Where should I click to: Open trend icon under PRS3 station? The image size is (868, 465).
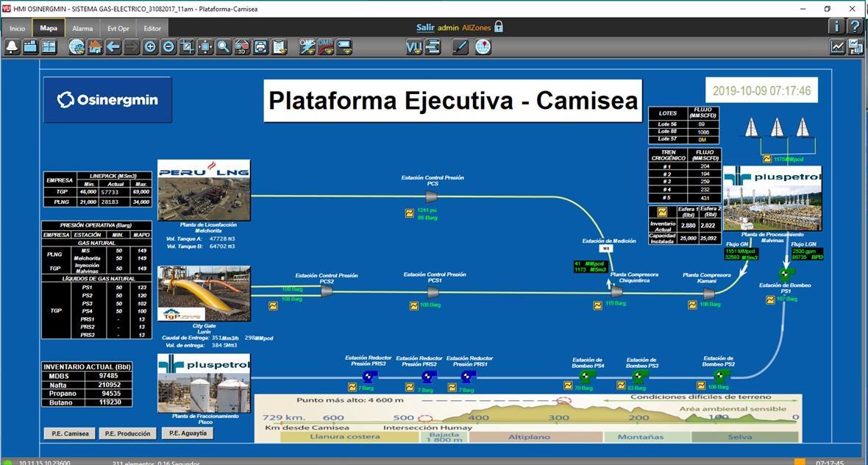352,387
